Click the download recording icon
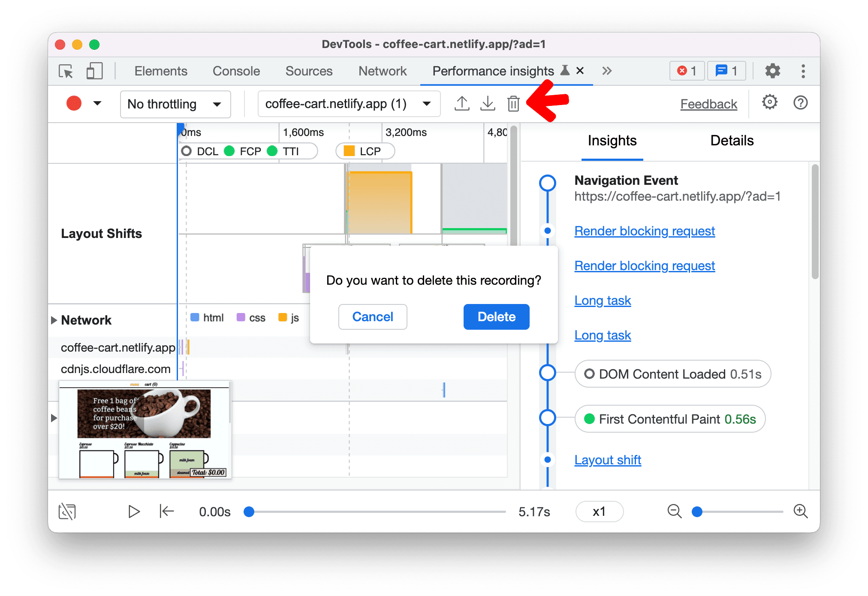The image size is (868, 596). pos(487,103)
